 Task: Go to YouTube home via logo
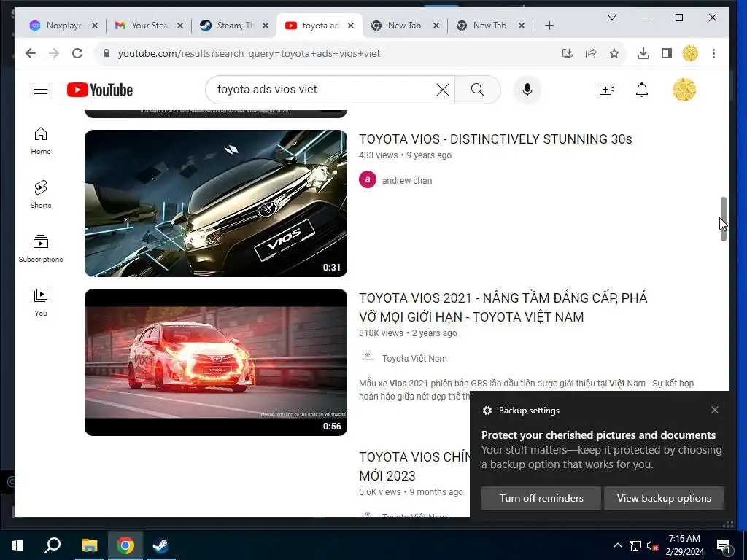pyautogui.click(x=99, y=90)
